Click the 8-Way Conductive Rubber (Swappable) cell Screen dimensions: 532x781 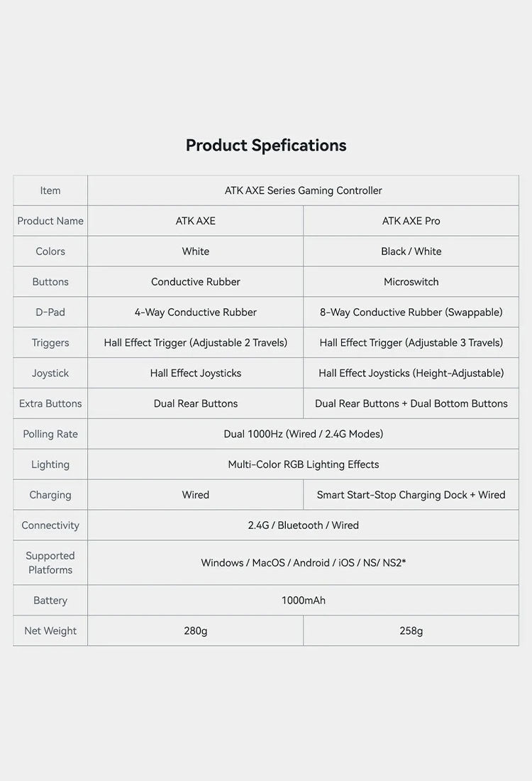coord(411,312)
